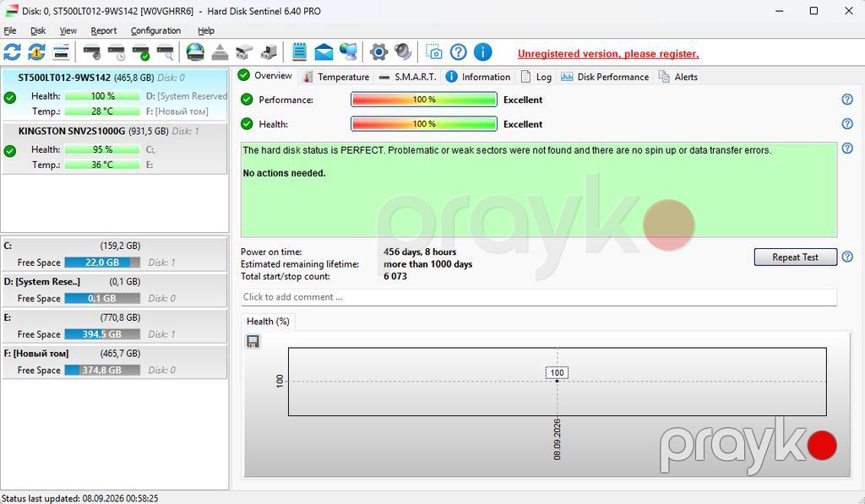Click the blue envelope email icon

[324, 52]
